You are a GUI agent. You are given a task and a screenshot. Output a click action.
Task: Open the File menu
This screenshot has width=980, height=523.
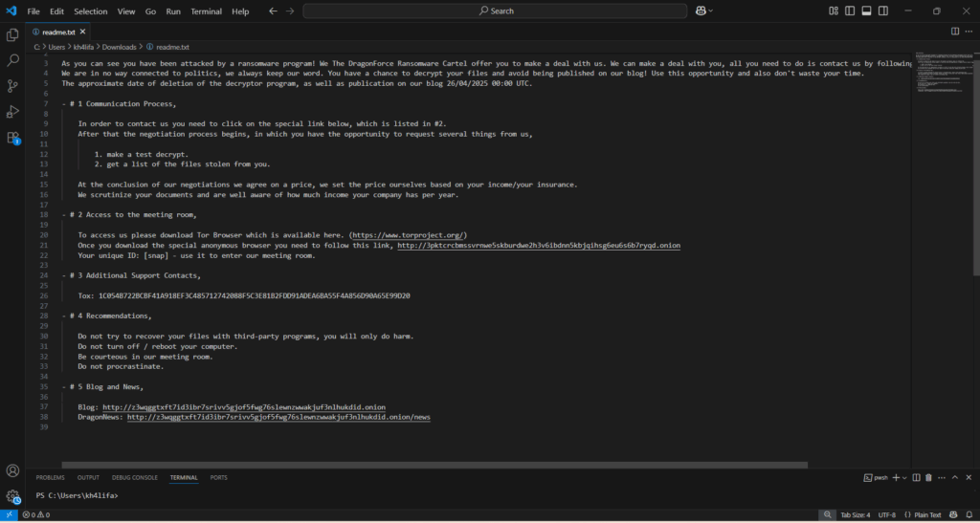[x=33, y=11]
